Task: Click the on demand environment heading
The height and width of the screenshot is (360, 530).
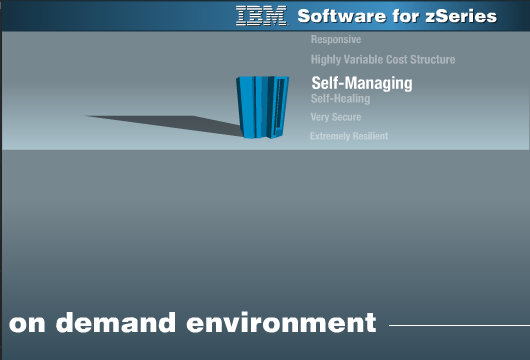Action: (193, 323)
